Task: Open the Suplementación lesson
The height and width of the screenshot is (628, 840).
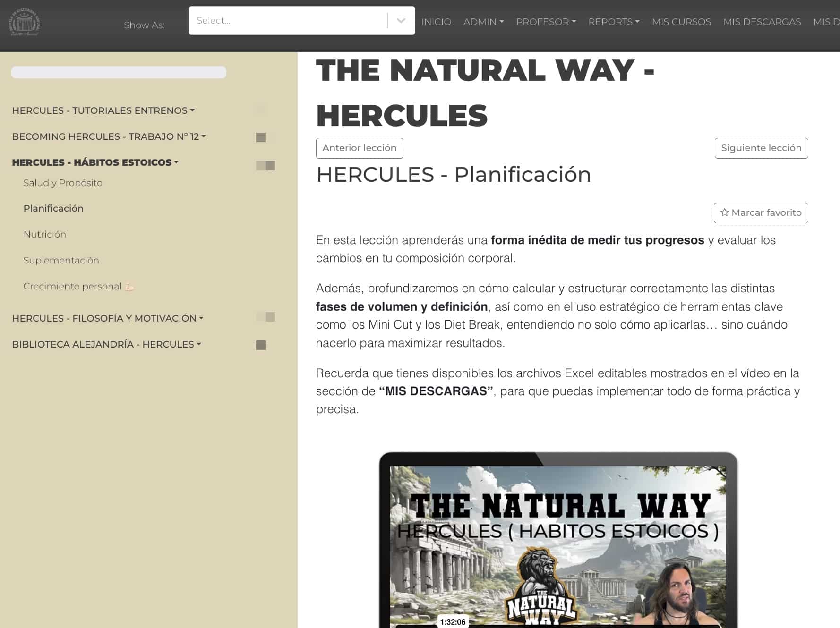Action: pos(61,260)
